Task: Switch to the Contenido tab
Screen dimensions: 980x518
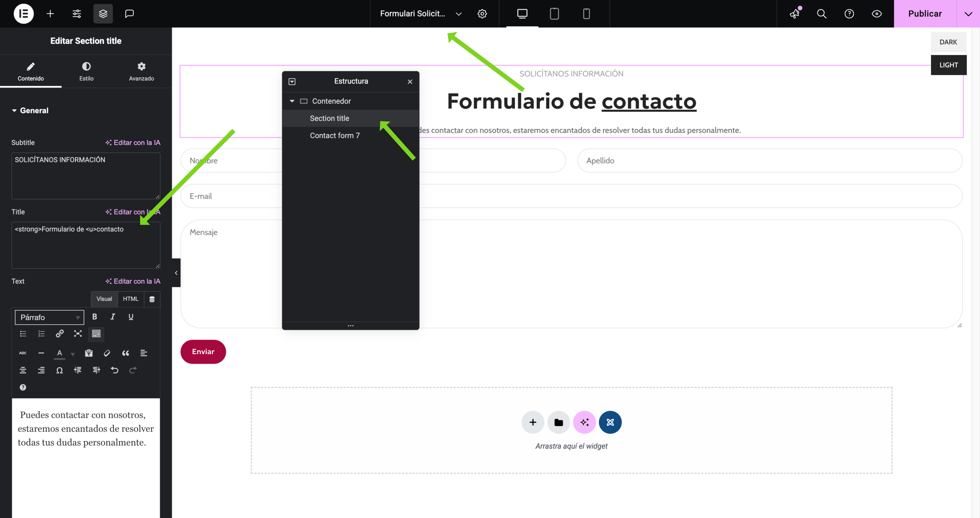Action: pos(31,71)
